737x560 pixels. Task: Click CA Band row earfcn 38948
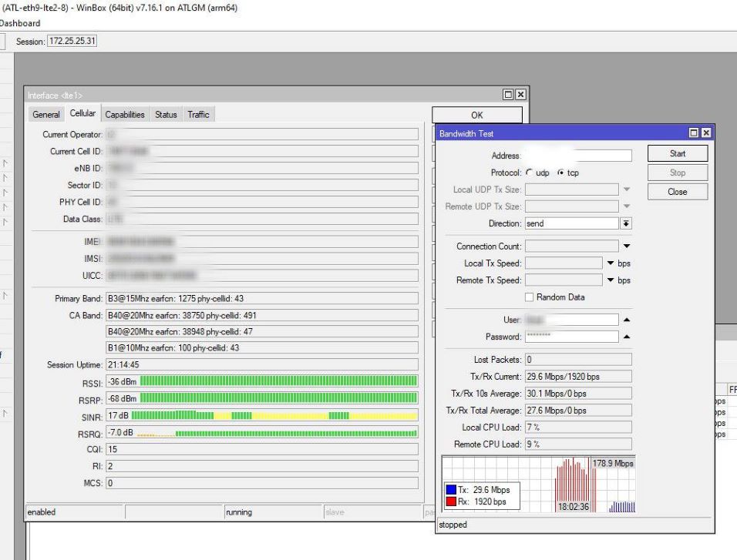pyautogui.click(x=262, y=332)
